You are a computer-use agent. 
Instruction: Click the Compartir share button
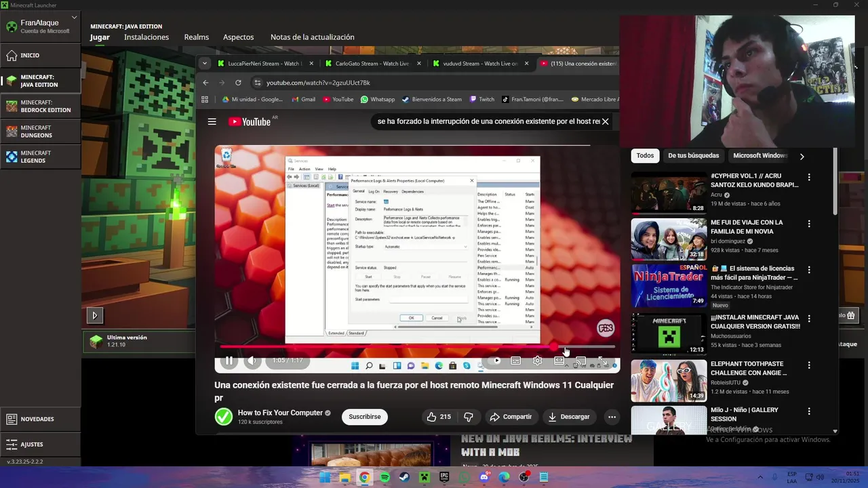511,417
